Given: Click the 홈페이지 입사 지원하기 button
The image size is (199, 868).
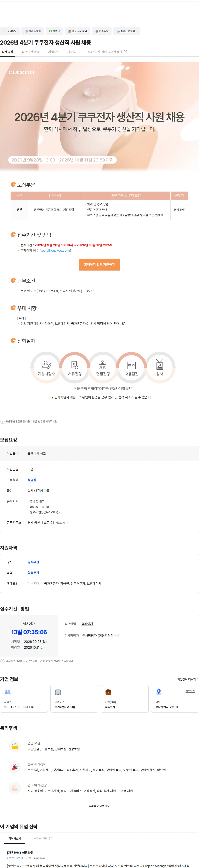Looking at the screenshot, I should point(99,265).
